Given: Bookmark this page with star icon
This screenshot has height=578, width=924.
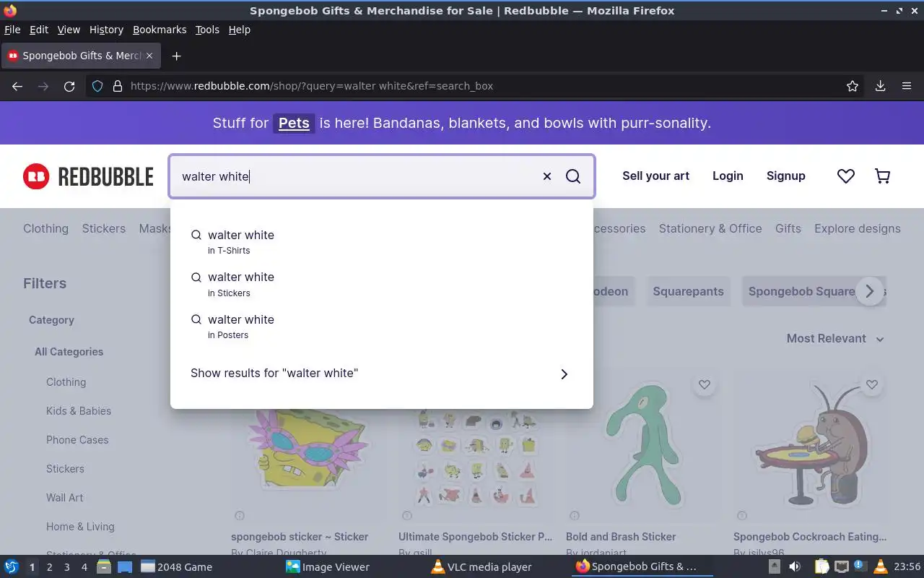Looking at the screenshot, I should click(853, 86).
